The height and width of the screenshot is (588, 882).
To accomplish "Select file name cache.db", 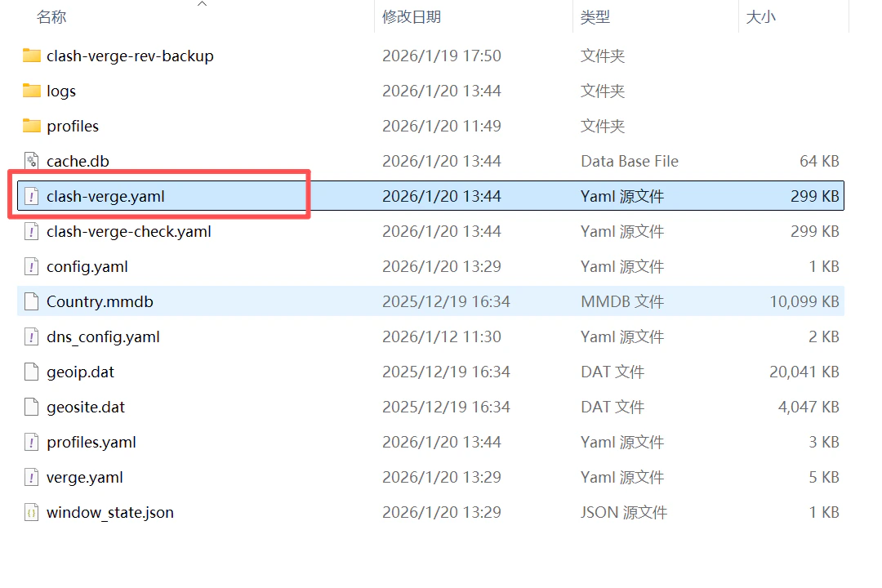I will (x=78, y=161).
